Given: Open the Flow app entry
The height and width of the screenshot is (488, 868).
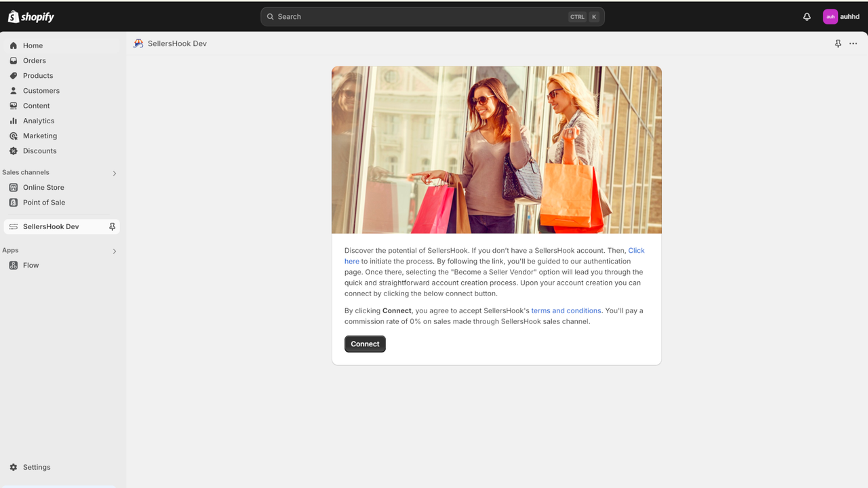Looking at the screenshot, I should tap(62, 265).
